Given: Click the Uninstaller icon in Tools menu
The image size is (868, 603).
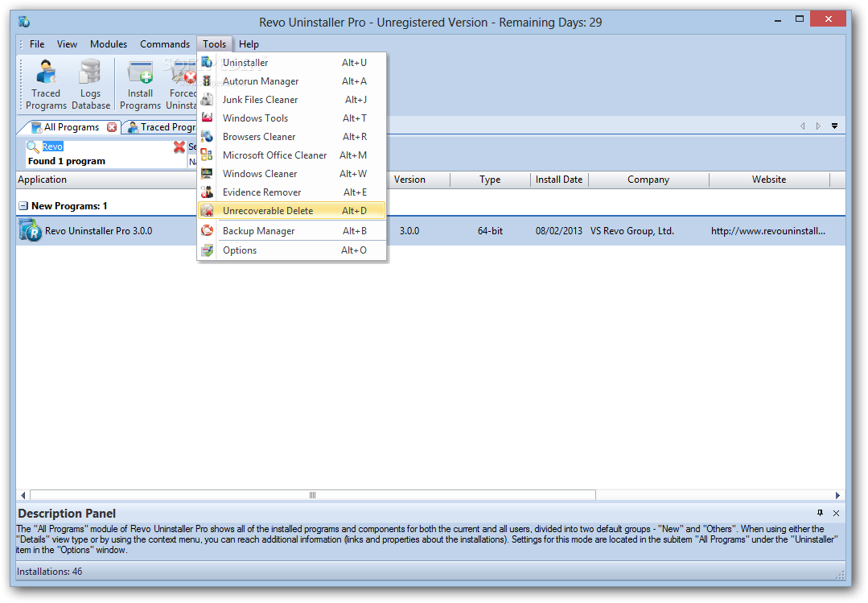Looking at the screenshot, I should (x=207, y=63).
